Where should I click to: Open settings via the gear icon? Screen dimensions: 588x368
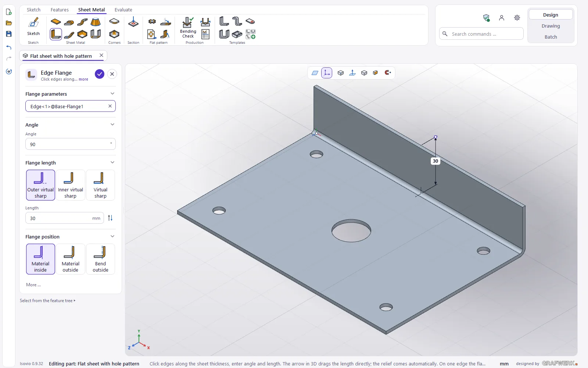click(x=517, y=18)
